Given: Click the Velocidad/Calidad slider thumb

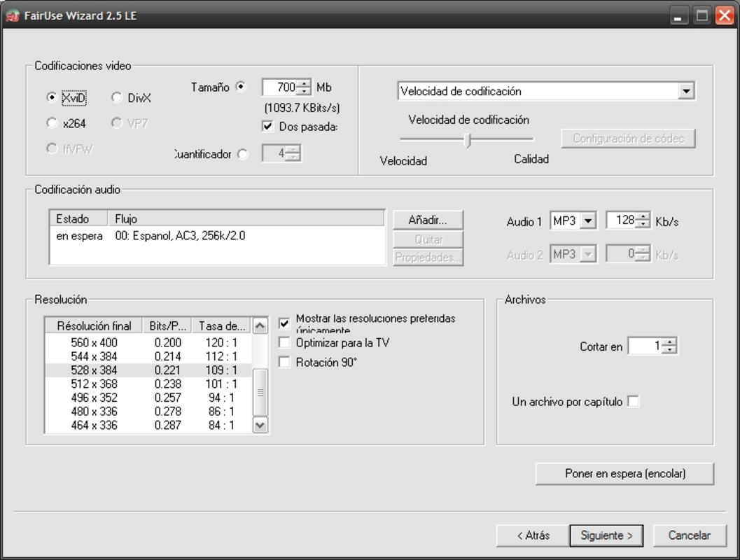Looking at the screenshot, I should (x=468, y=139).
